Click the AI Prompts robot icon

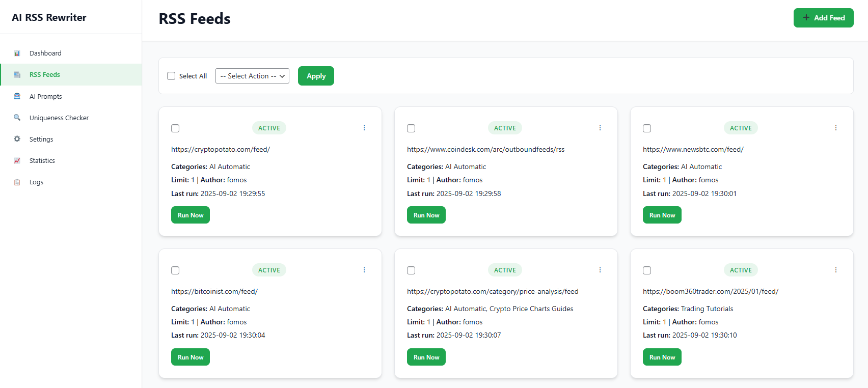(17, 96)
